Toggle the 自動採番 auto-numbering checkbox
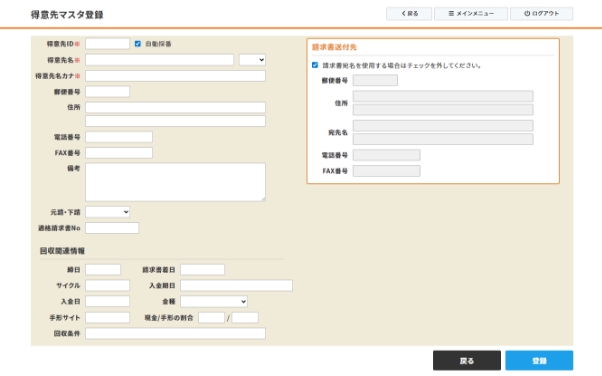The image size is (602, 376). (137, 44)
